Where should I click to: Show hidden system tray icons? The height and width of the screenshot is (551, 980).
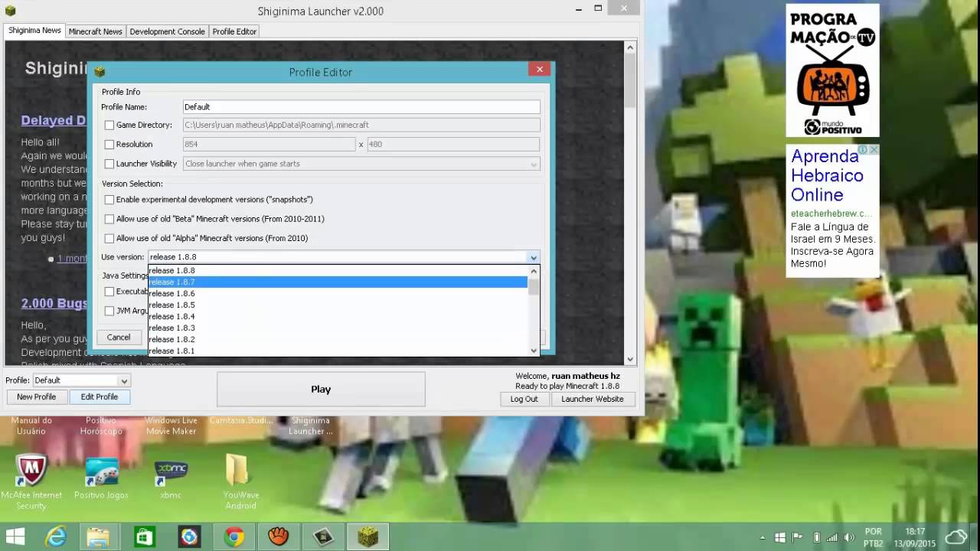(762, 537)
